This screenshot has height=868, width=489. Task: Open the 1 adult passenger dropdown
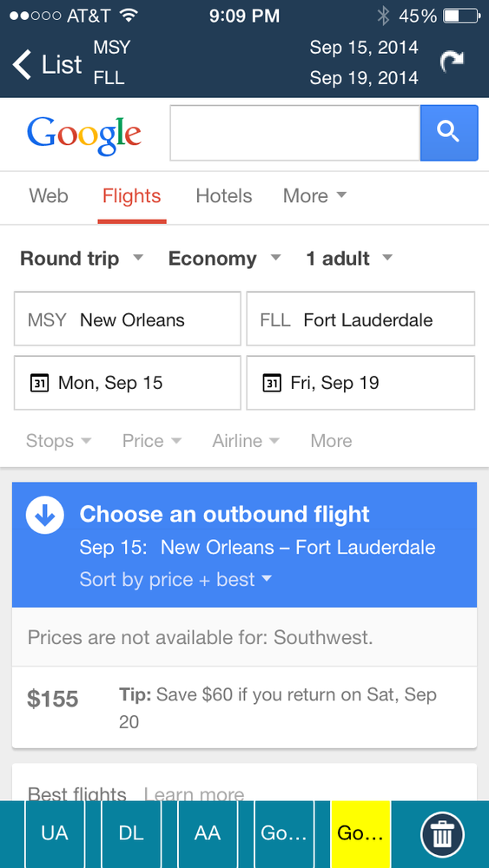pos(349,259)
